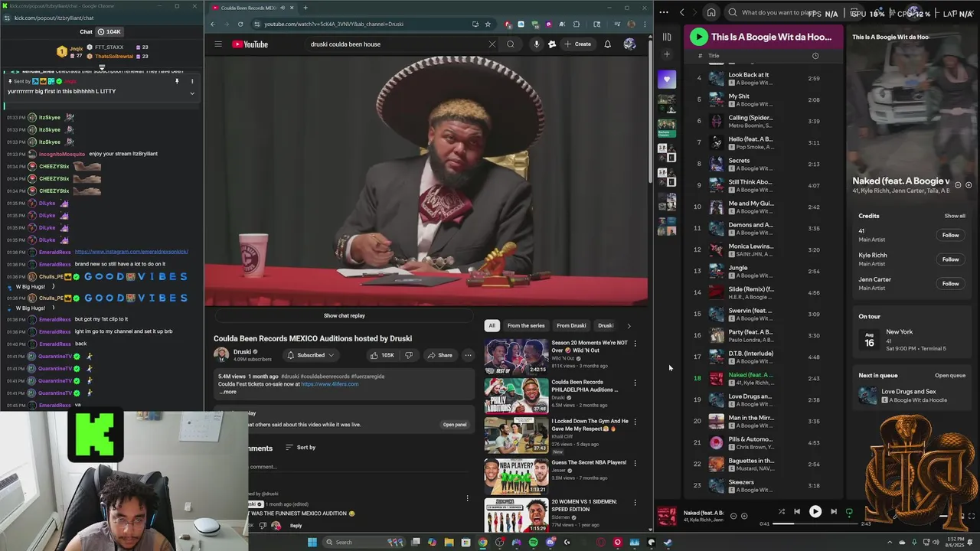Play the This Is A Boogie playlist
This screenshot has width=980, height=551.
[x=698, y=37]
